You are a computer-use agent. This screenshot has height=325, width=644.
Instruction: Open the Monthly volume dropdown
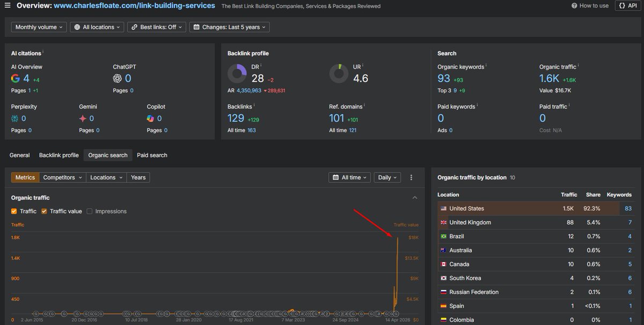(x=39, y=27)
